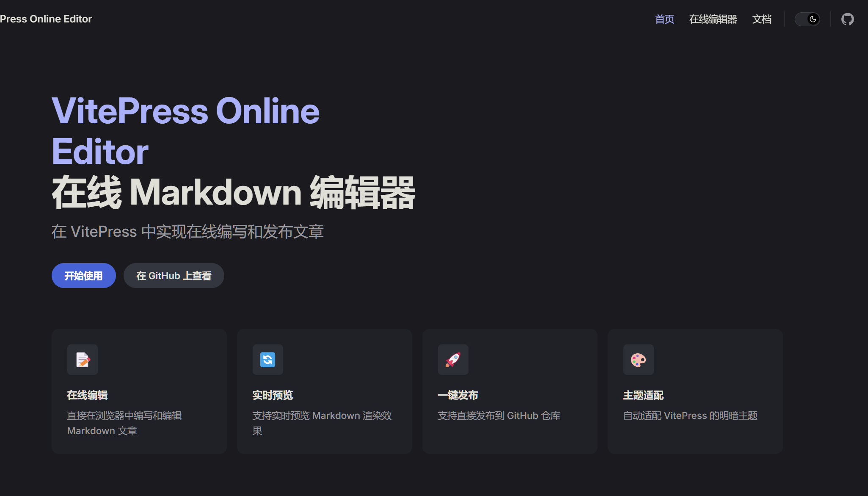
Task: Click the rocket feature icon
Action: tap(453, 360)
